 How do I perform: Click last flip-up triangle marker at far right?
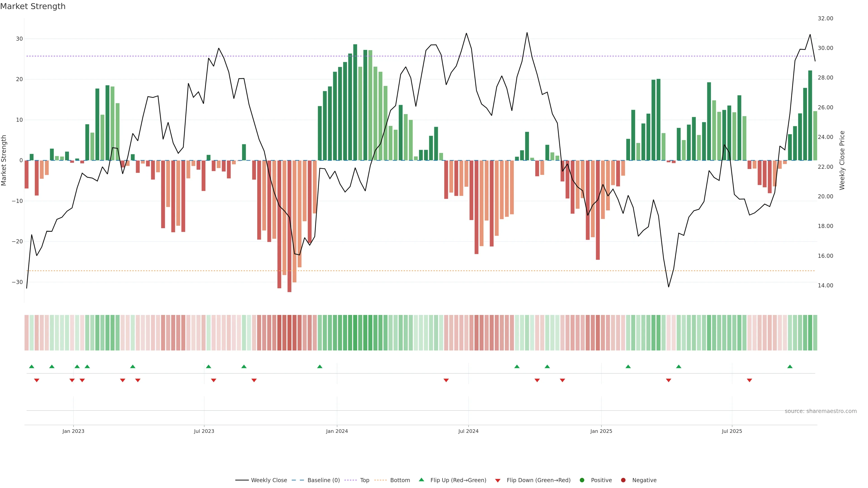[790, 366]
